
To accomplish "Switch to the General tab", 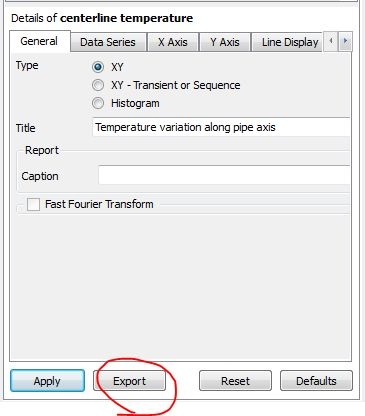I will point(39,41).
